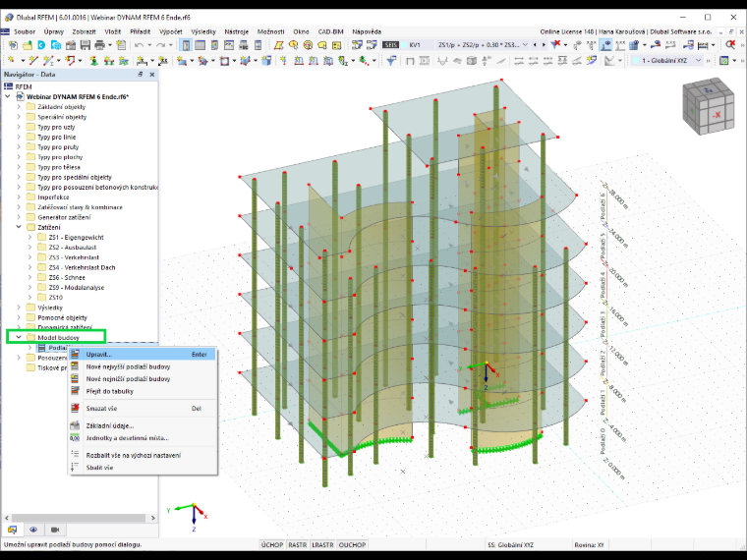This screenshot has width=747, height=560.
Task: Select the New line tool icon
Action: pyautogui.click(x=33, y=61)
